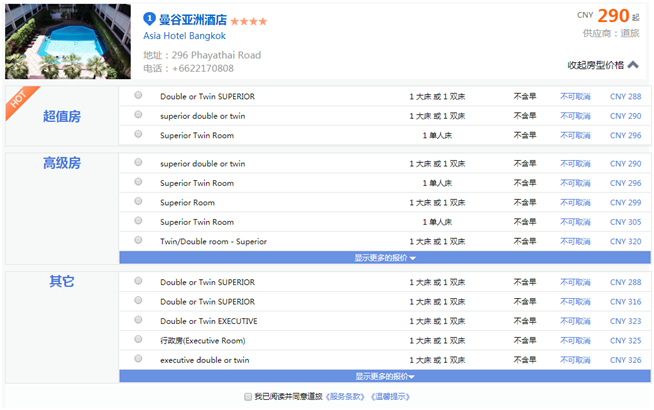Click the Double or Twin EXECUTIVE room name

209,321
